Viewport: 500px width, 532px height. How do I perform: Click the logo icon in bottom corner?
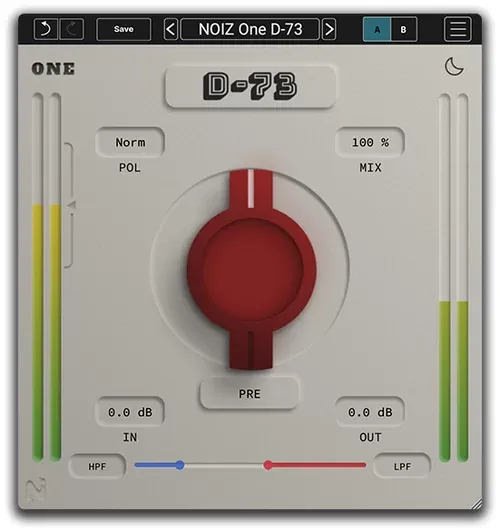point(36,489)
